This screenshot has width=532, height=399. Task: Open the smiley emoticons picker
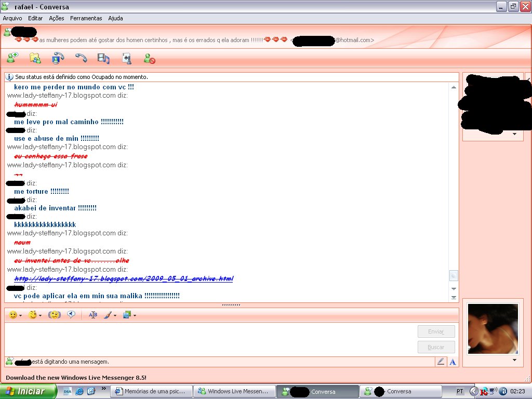(x=13, y=315)
